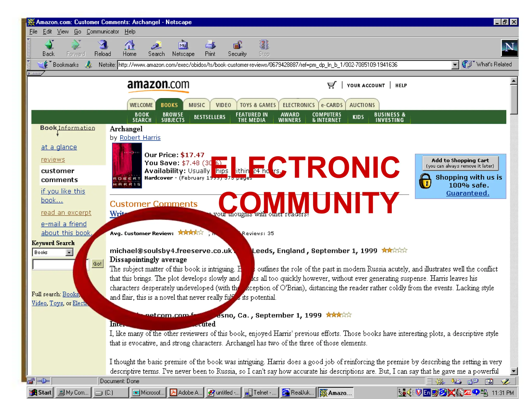Screen dimensions: 532x399
Task: Click the YOUR ACCOUNT link
Action: coord(366,85)
